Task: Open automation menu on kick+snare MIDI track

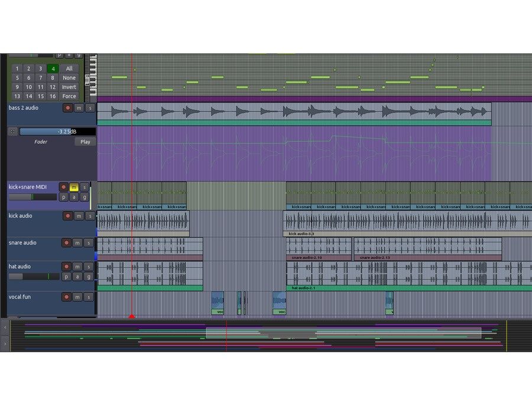Action: (x=74, y=197)
